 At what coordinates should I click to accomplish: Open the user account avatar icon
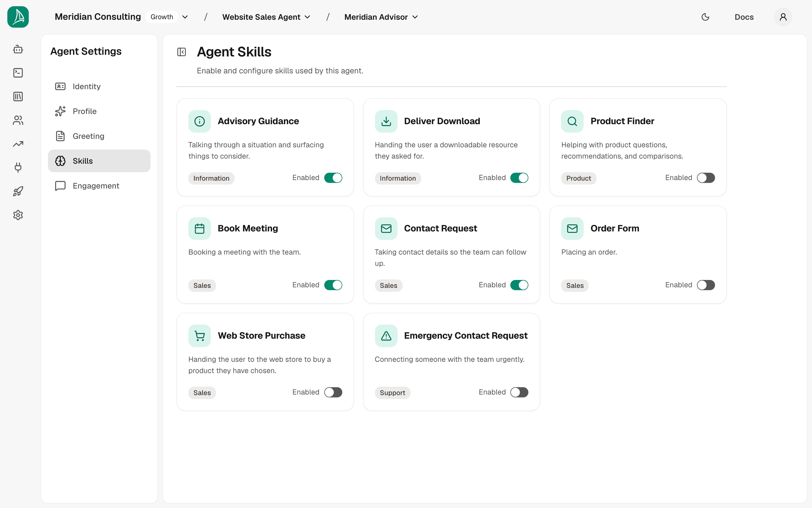[783, 17]
